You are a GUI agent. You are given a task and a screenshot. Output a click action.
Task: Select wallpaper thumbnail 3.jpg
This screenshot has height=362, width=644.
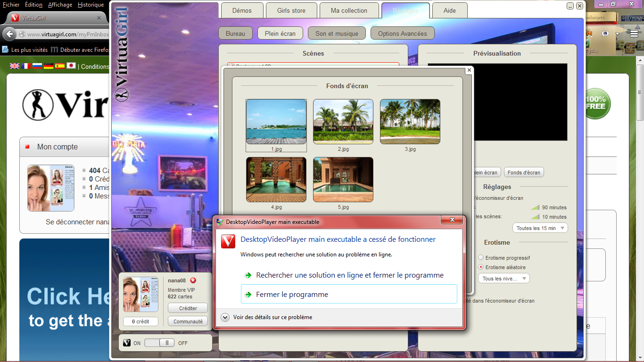point(410,122)
